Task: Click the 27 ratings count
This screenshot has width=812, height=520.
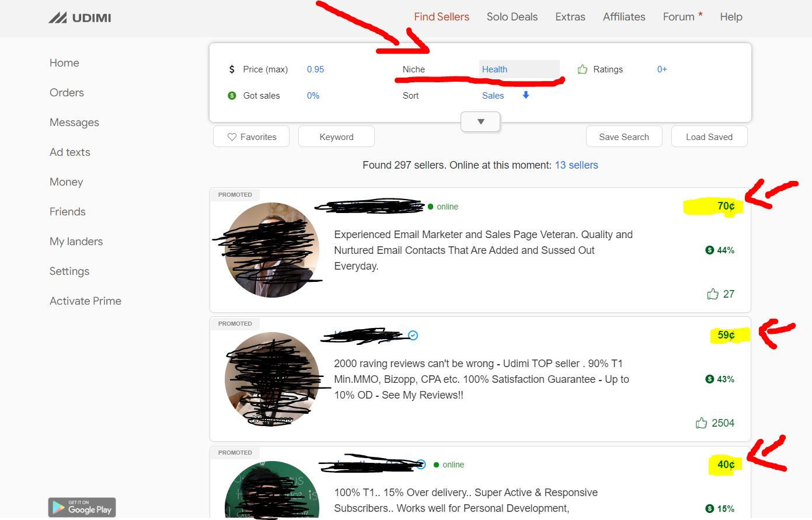Action: point(729,294)
